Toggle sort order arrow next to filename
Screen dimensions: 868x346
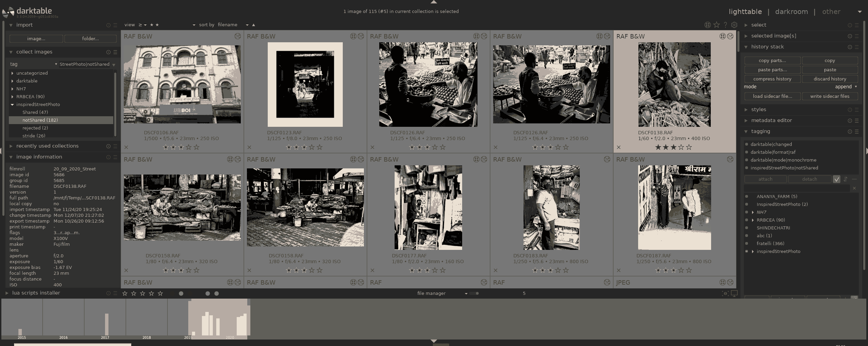[253, 25]
